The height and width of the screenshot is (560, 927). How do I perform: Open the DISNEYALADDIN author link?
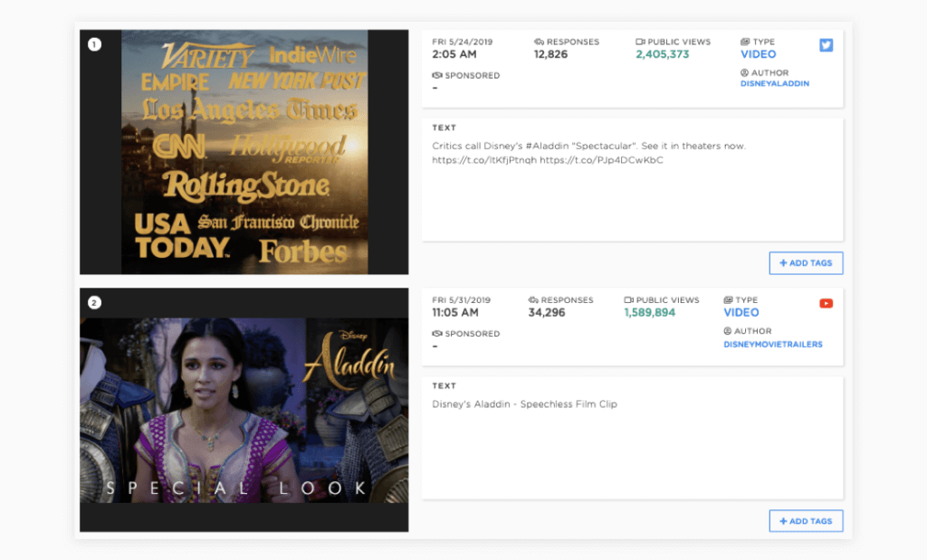click(775, 84)
